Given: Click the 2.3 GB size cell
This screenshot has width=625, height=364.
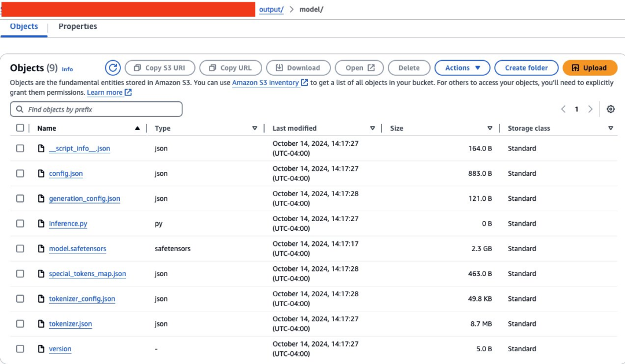Looking at the screenshot, I should pos(481,248).
